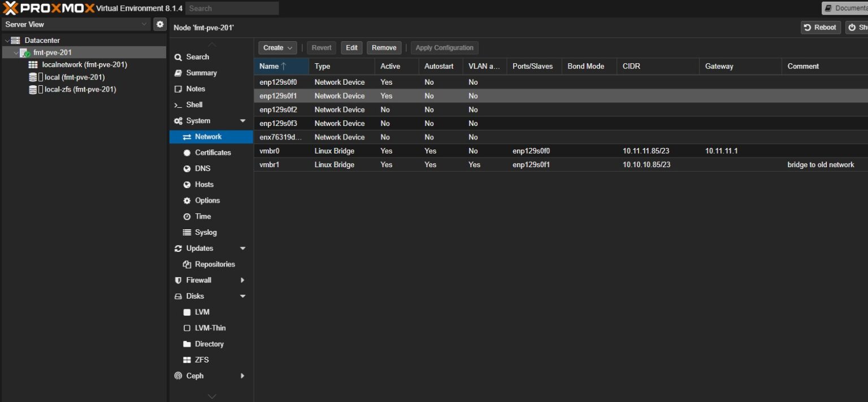Switch to the Notes panel
Viewport: 868px width, 402px height.
[x=196, y=89]
